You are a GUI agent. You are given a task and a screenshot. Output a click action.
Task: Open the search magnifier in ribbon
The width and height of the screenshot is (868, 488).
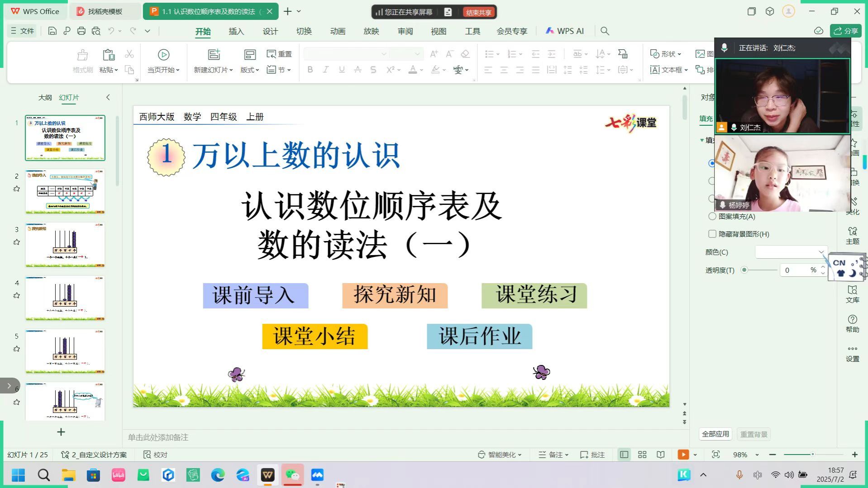click(x=605, y=31)
